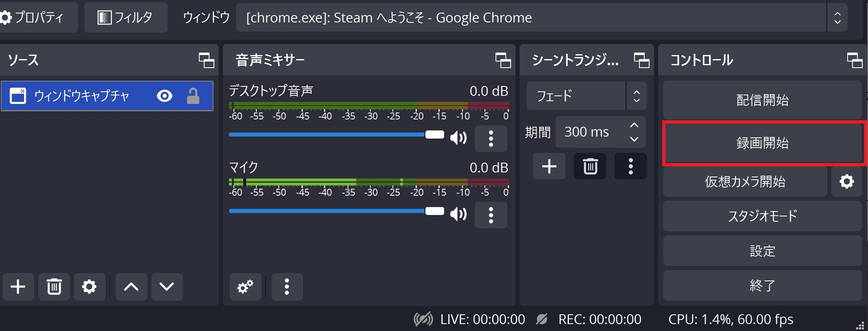Viewport: 868px width, 331px height.
Task: Open デスクトップ音声 options menu
Action: (491, 139)
